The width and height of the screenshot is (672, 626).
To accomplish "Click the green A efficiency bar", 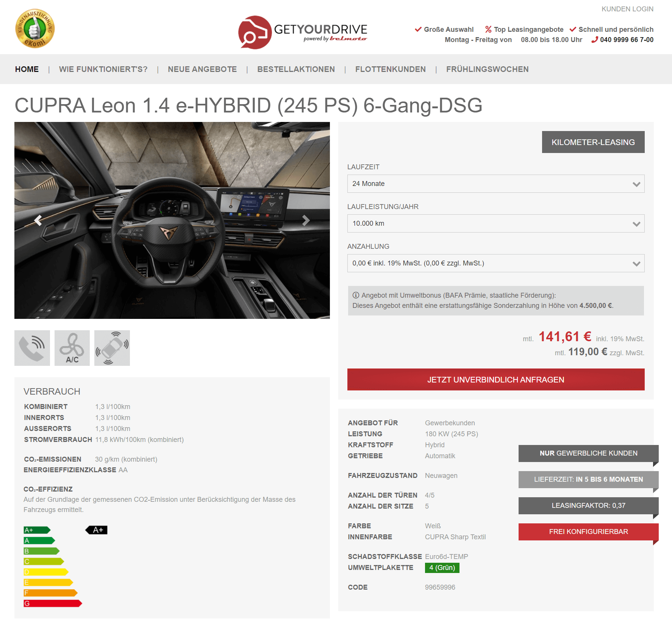I will (39, 540).
